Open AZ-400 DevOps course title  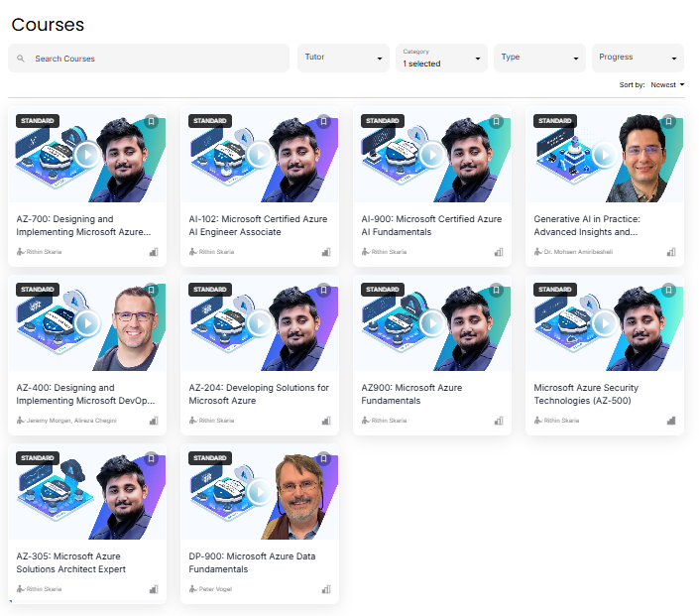click(x=85, y=395)
